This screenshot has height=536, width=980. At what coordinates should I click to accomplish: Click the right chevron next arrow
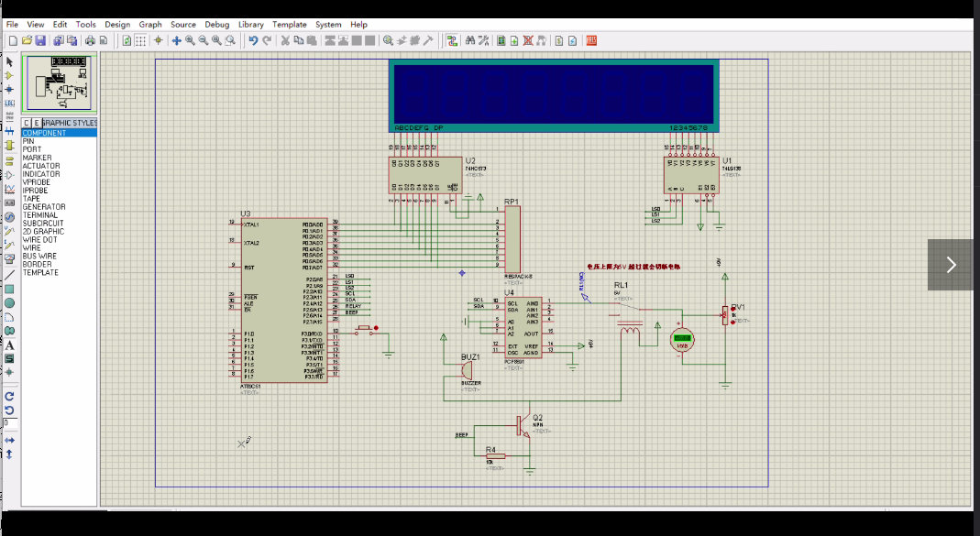951,265
